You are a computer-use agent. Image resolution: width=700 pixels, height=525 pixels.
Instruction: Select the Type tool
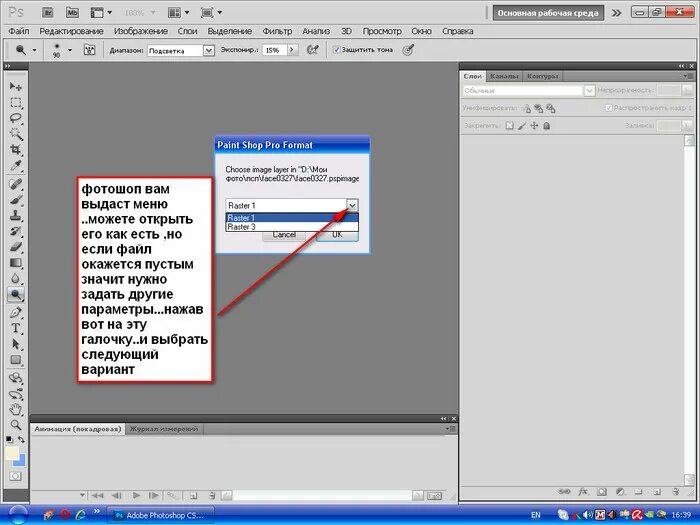coord(16,328)
